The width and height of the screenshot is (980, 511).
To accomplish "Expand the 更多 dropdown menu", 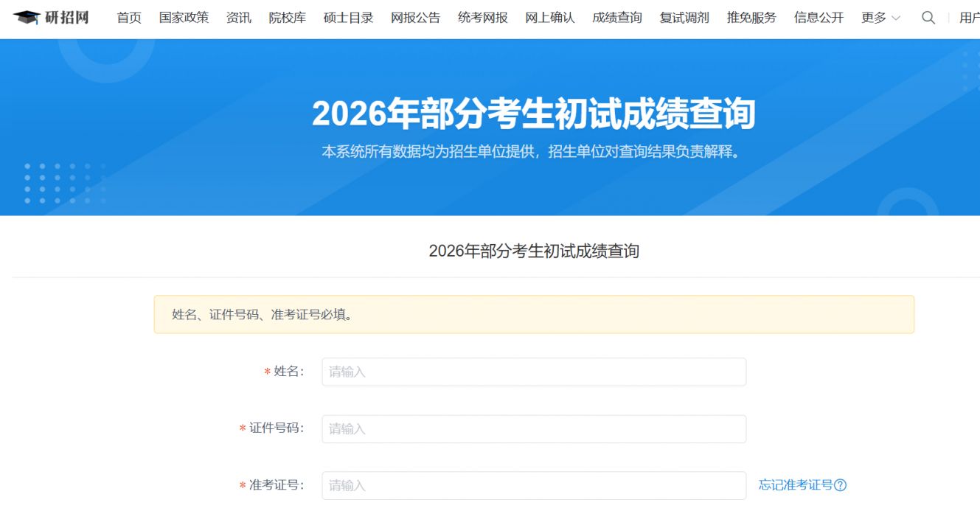I will 880,18.
